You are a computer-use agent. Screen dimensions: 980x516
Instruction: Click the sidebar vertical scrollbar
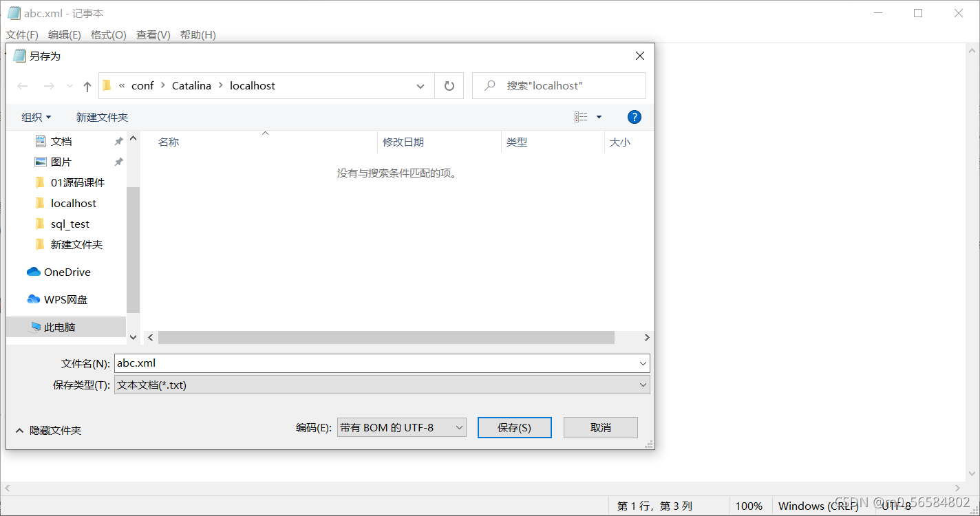134,249
